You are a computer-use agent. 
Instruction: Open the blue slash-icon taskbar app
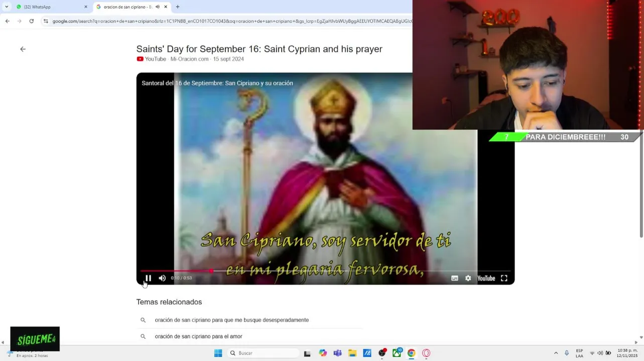(367, 353)
